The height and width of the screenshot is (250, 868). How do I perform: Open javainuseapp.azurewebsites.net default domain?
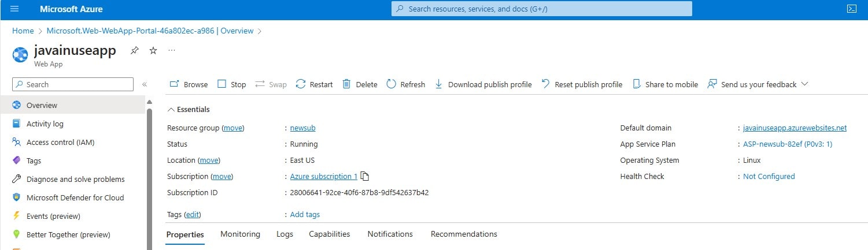point(795,128)
